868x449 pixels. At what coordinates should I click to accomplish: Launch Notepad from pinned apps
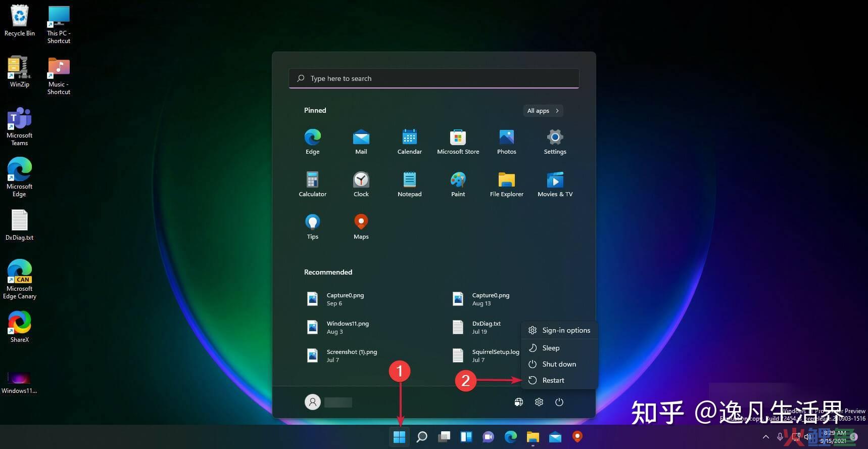pos(409,184)
